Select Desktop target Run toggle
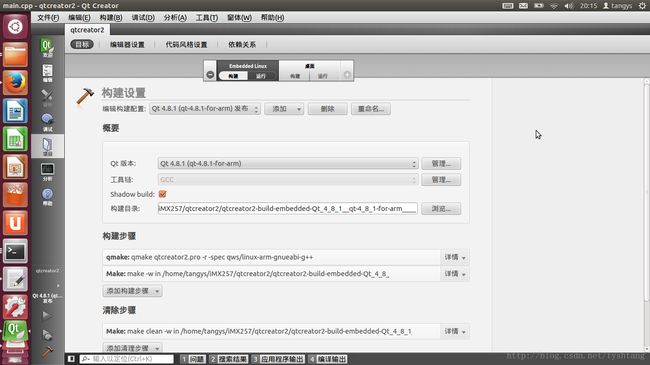 tap(323, 76)
